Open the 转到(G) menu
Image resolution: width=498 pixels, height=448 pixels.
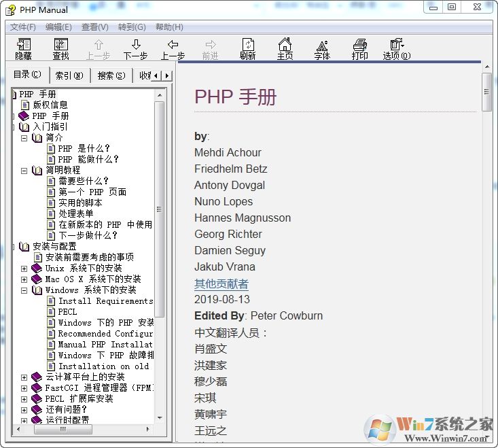click(x=132, y=27)
